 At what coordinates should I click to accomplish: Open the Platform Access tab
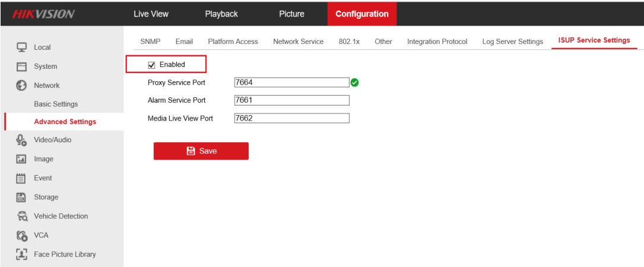(233, 42)
